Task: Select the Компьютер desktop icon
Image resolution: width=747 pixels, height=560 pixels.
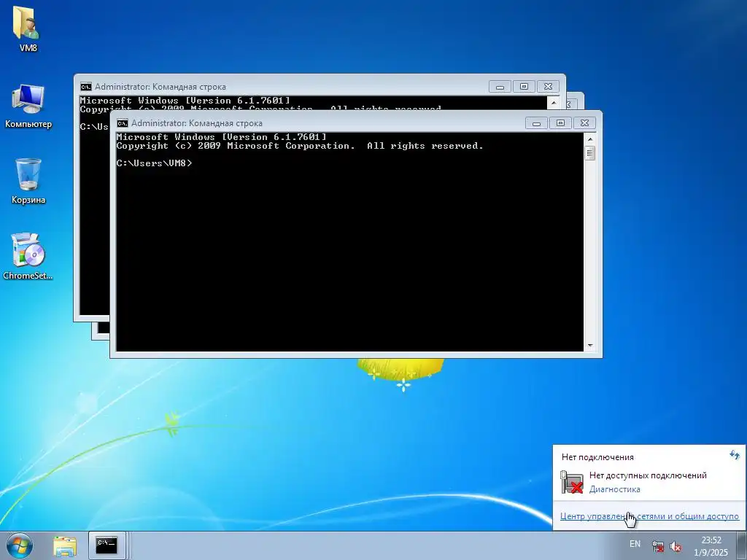Action: tap(28, 106)
